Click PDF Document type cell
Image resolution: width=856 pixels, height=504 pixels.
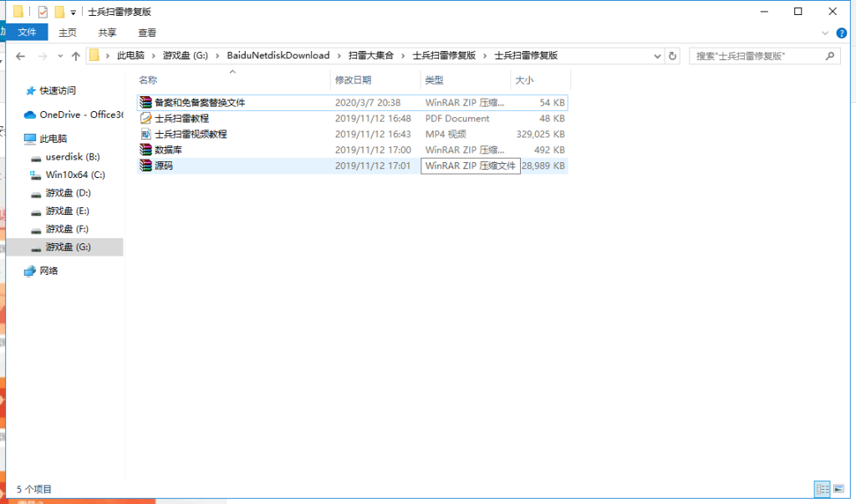point(457,119)
